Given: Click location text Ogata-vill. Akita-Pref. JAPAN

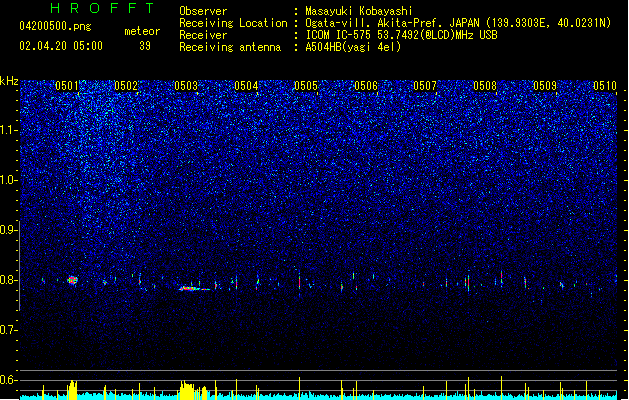Looking at the screenshot, I should tap(393, 23).
